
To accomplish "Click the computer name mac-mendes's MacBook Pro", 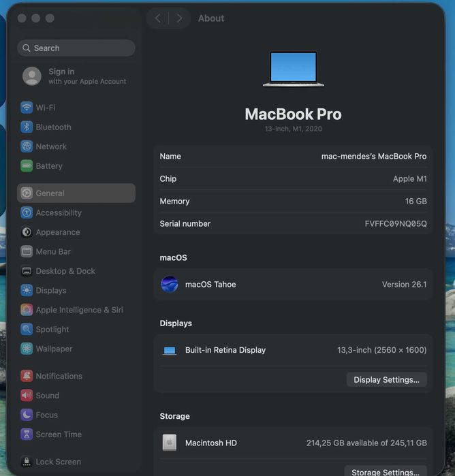I will tap(374, 157).
